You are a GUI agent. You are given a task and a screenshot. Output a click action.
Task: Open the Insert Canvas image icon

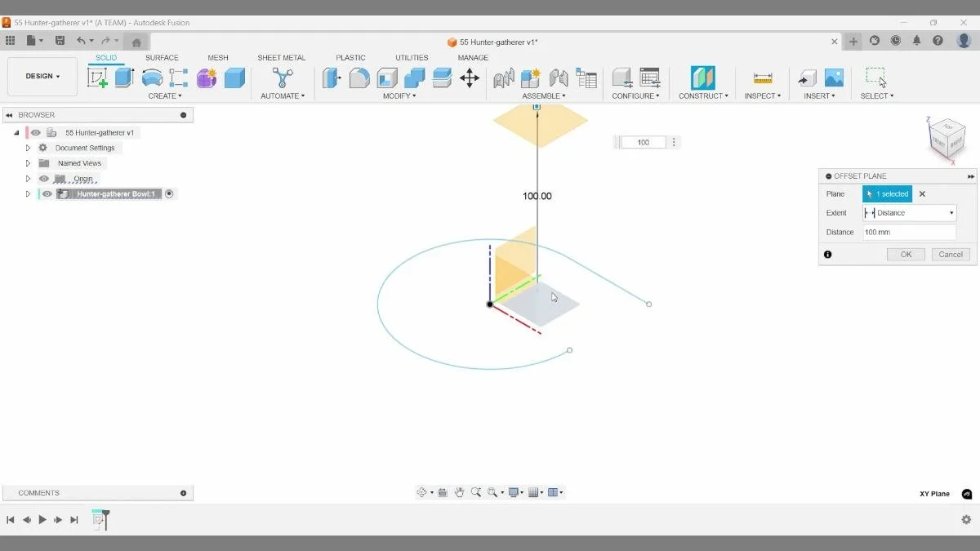834,78
